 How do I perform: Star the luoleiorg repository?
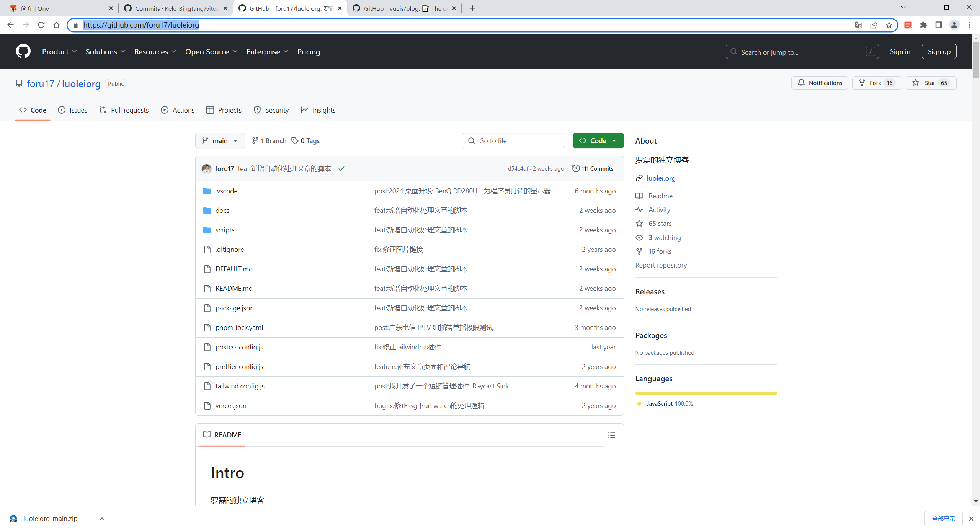coord(931,83)
